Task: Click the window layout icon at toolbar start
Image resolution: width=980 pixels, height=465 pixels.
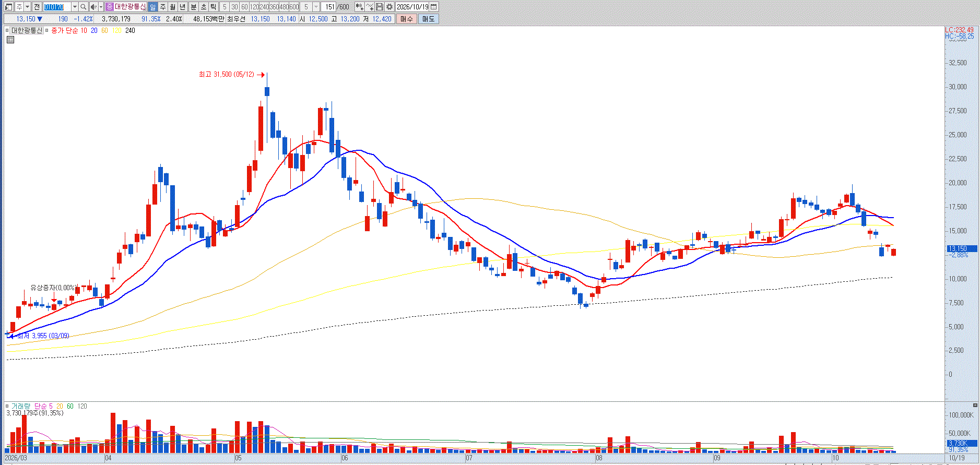Action: tap(8, 7)
